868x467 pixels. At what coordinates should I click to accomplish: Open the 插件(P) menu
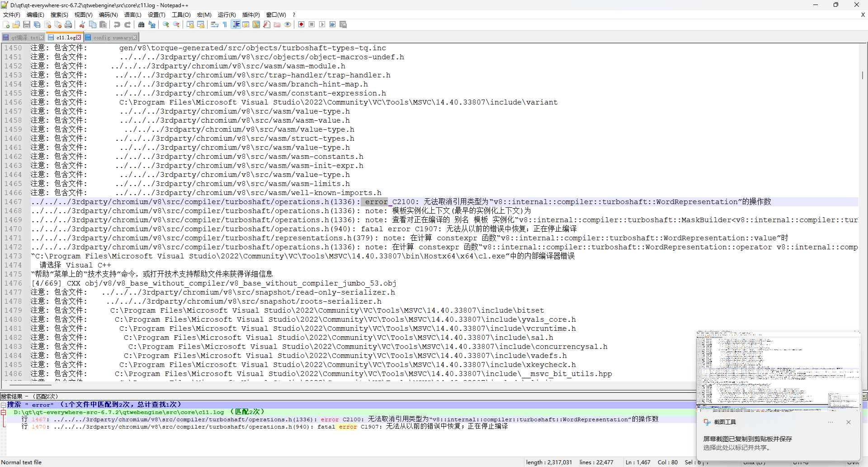251,14
